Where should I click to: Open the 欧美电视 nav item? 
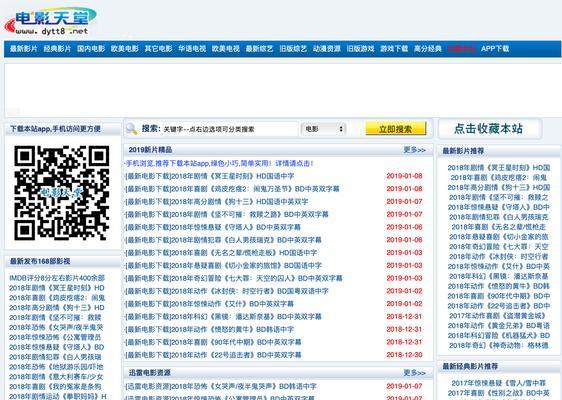(x=226, y=49)
